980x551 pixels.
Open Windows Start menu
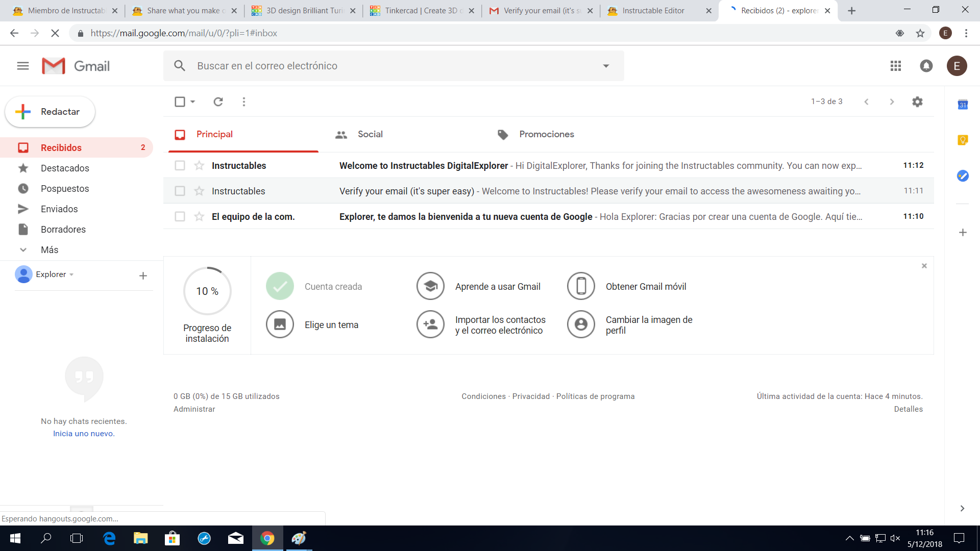[15, 538]
